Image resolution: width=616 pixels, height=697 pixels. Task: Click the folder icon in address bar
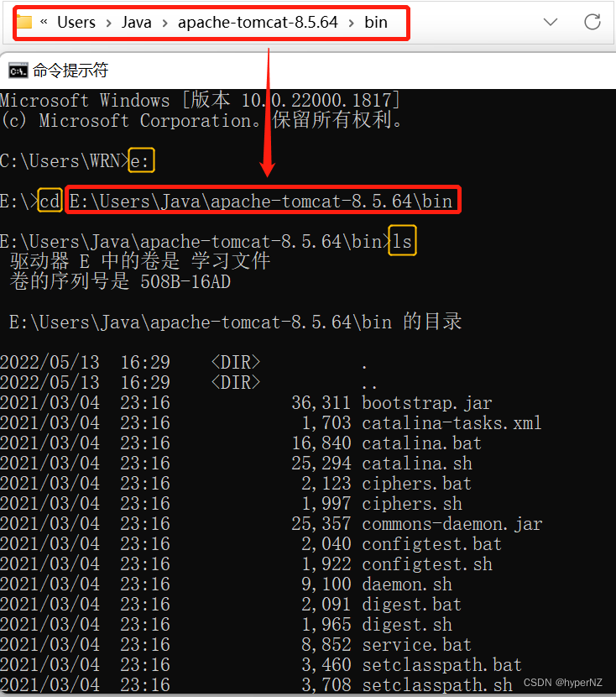coord(24,22)
